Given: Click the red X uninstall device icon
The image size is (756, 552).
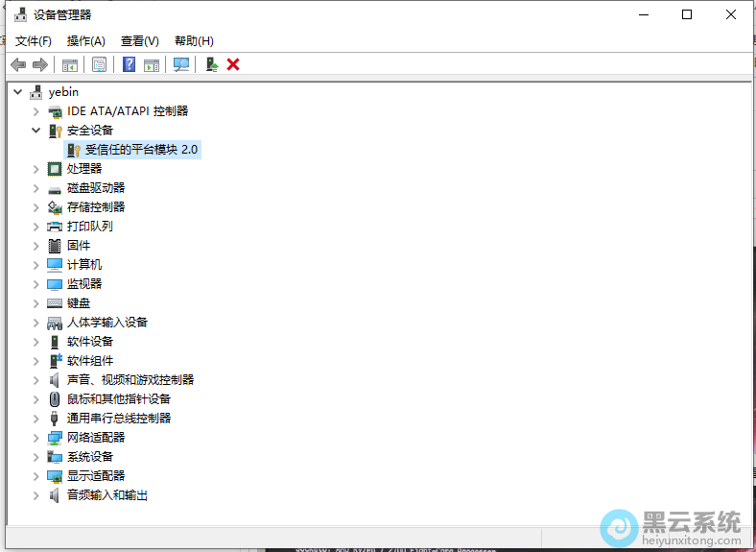Looking at the screenshot, I should [x=233, y=64].
